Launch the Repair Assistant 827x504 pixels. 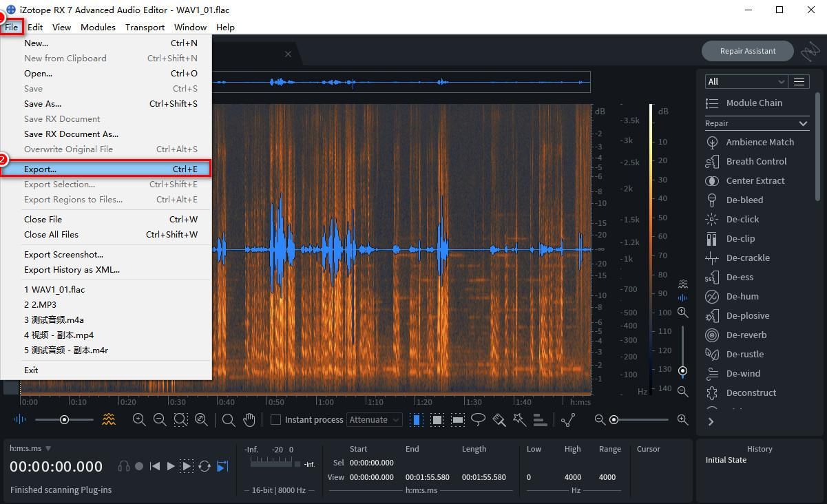[747, 50]
